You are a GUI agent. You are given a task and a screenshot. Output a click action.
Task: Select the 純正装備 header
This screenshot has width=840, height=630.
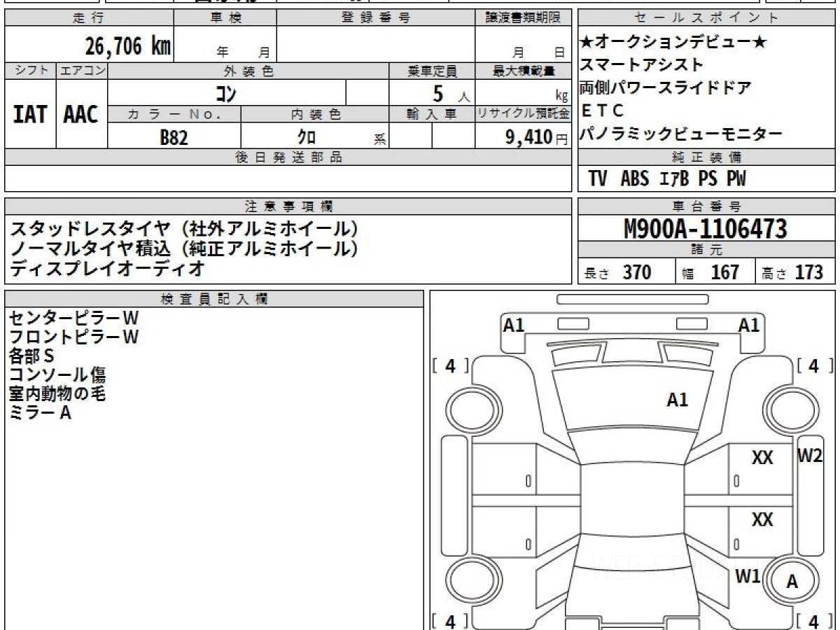click(x=707, y=157)
